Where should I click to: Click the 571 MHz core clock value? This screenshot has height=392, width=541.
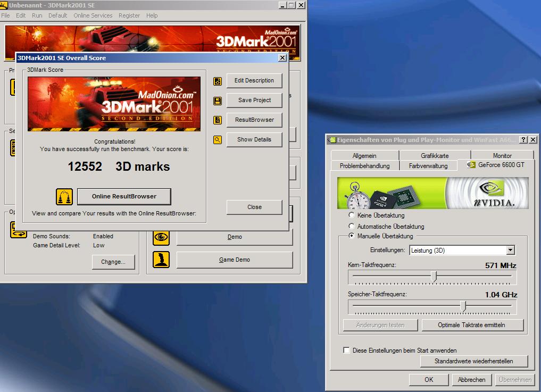tap(501, 266)
